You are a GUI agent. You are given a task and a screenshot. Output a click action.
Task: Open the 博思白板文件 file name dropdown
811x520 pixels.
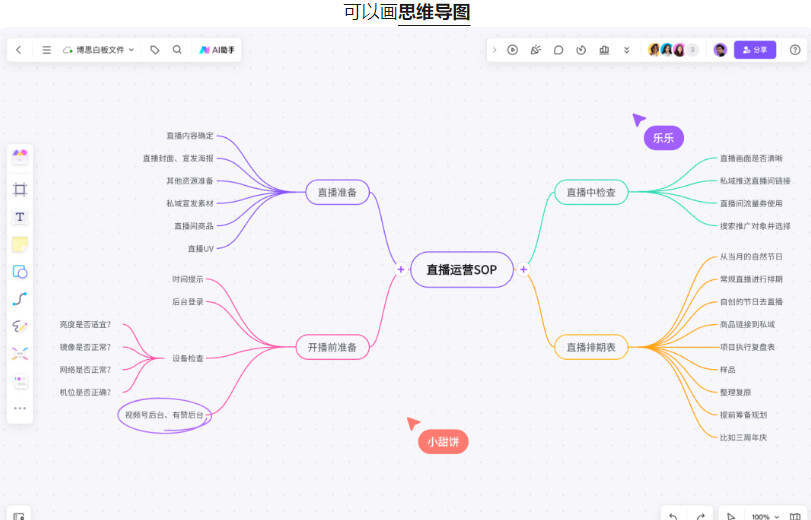[x=100, y=49]
